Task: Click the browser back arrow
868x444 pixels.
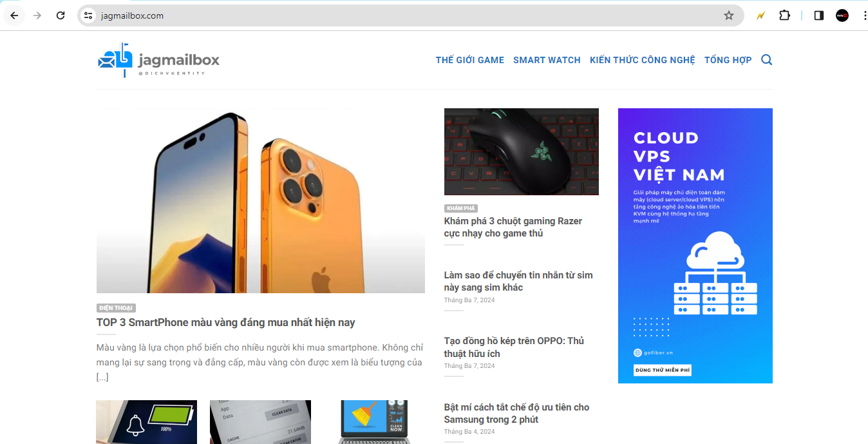Action: tap(14, 15)
